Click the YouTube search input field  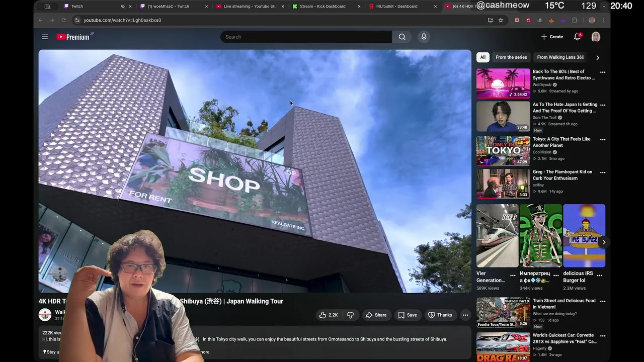click(x=306, y=37)
